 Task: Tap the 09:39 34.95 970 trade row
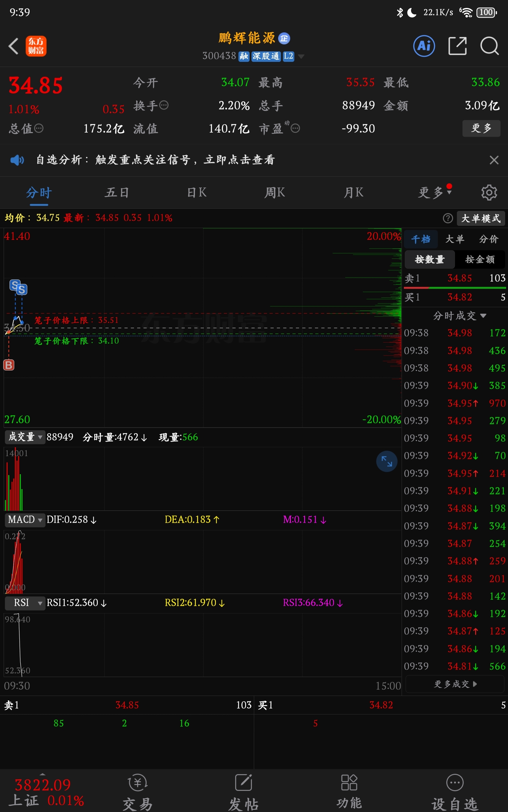pyautogui.click(x=455, y=403)
